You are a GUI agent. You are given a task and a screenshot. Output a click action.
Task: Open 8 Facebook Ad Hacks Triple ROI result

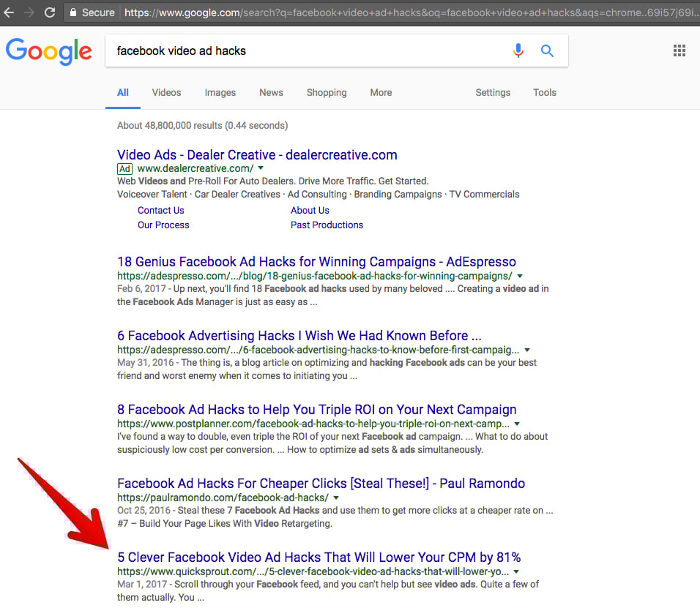pyautogui.click(x=317, y=410)
